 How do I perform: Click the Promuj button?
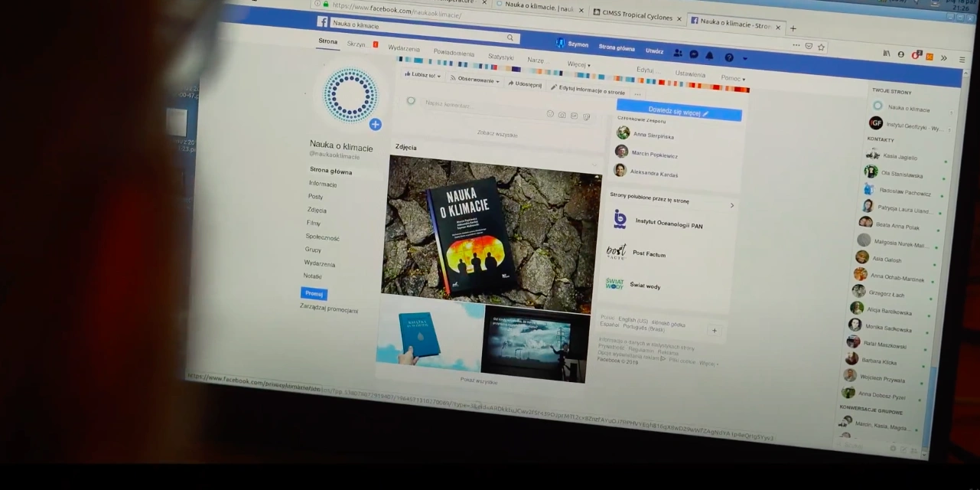(x=314, y=293)
